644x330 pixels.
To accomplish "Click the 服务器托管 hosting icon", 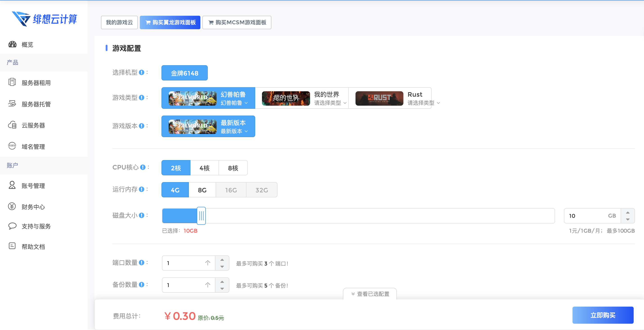I will pos(12,103).
